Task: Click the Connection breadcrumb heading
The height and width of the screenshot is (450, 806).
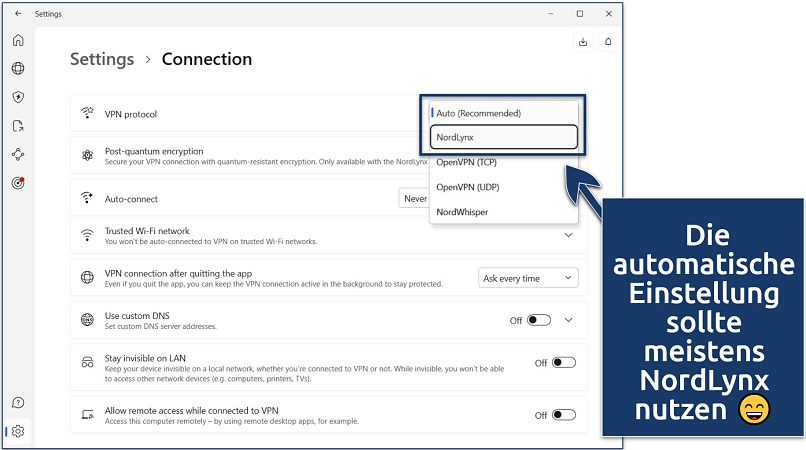Action: (207, 59)
